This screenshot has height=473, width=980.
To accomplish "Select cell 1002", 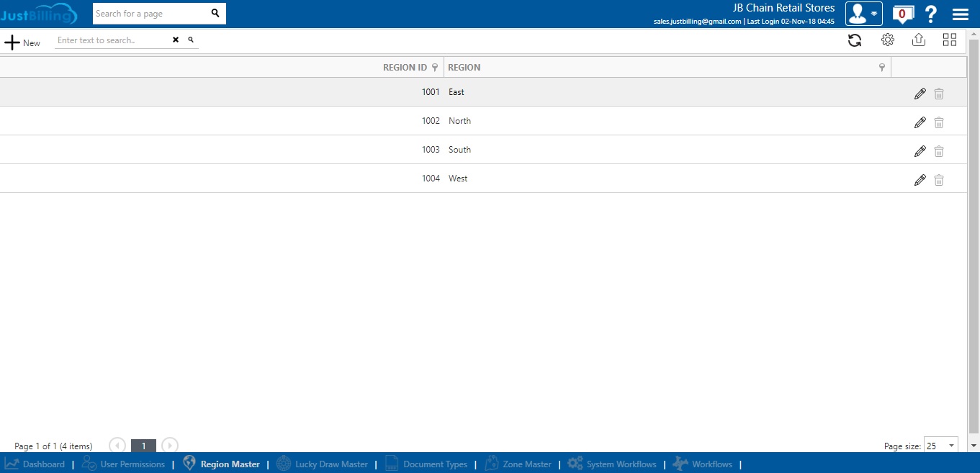I will [x=431, y=121].
